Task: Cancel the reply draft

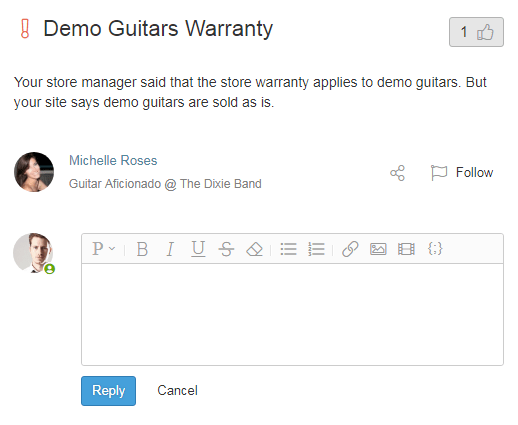Action: pyautogui.click(x=177, y=390)
